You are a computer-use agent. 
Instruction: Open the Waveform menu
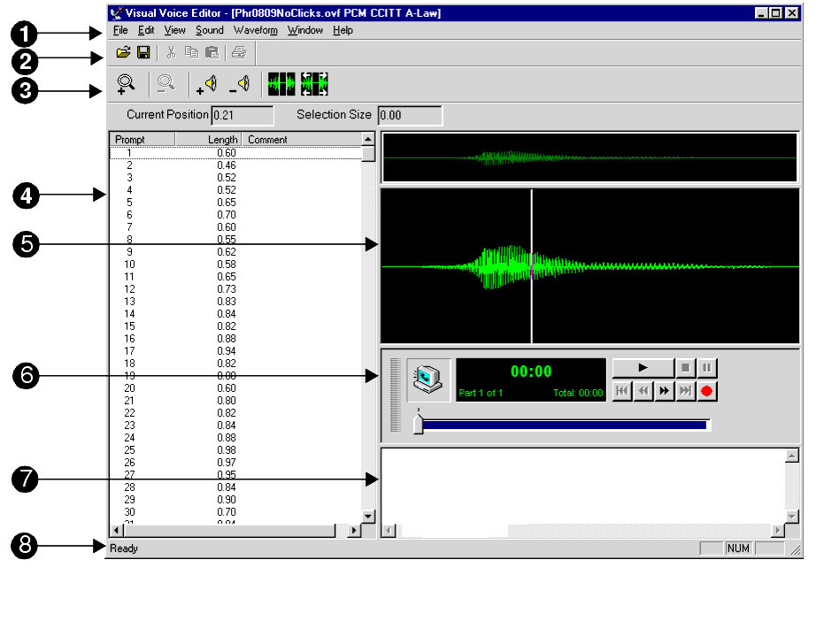coord(256,30)
